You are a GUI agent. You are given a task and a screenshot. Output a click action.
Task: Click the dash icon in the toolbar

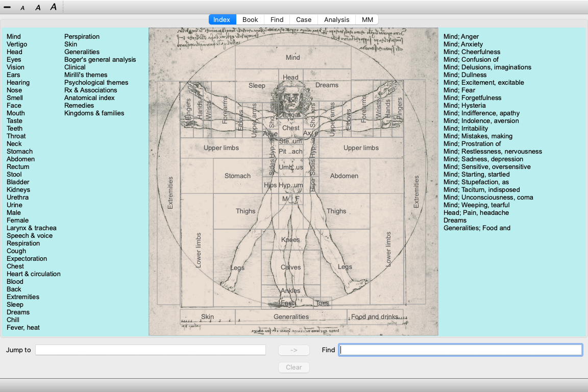[7, 7]
